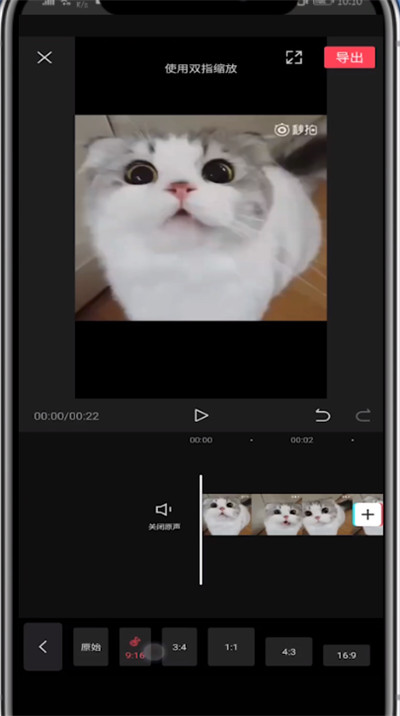Select the first cat clip thumbnail in timeline
This screenshot has height=716, width=400.
click(227, 515)
